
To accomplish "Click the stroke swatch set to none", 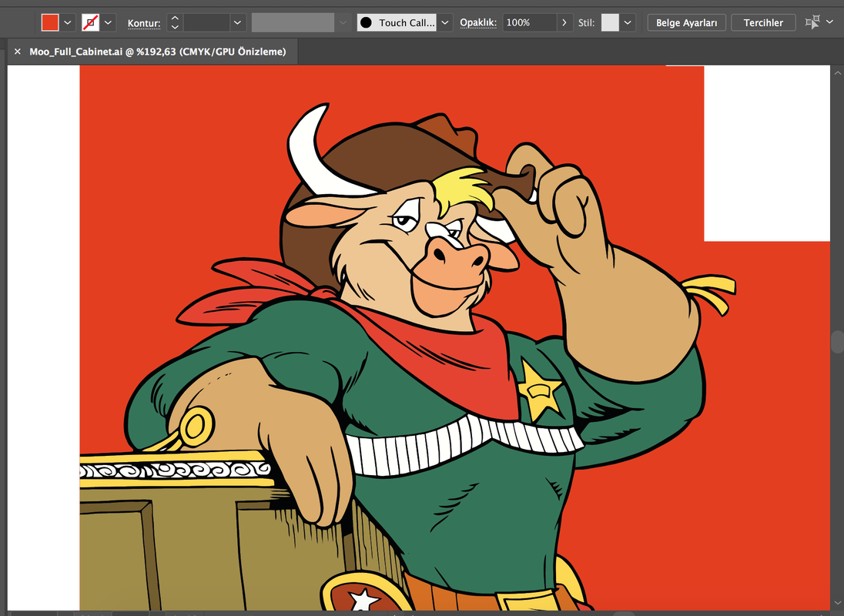I will point(90,22).
